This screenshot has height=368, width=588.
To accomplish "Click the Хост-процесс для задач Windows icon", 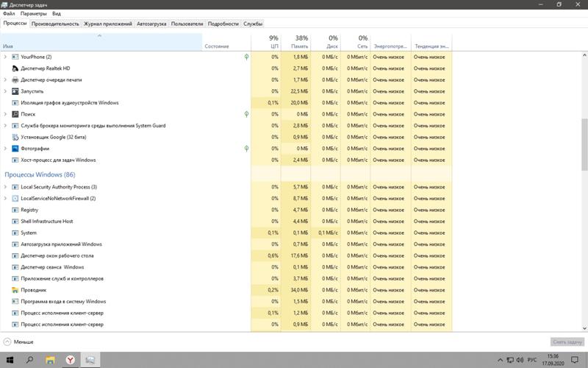I will tap(15, 160).
